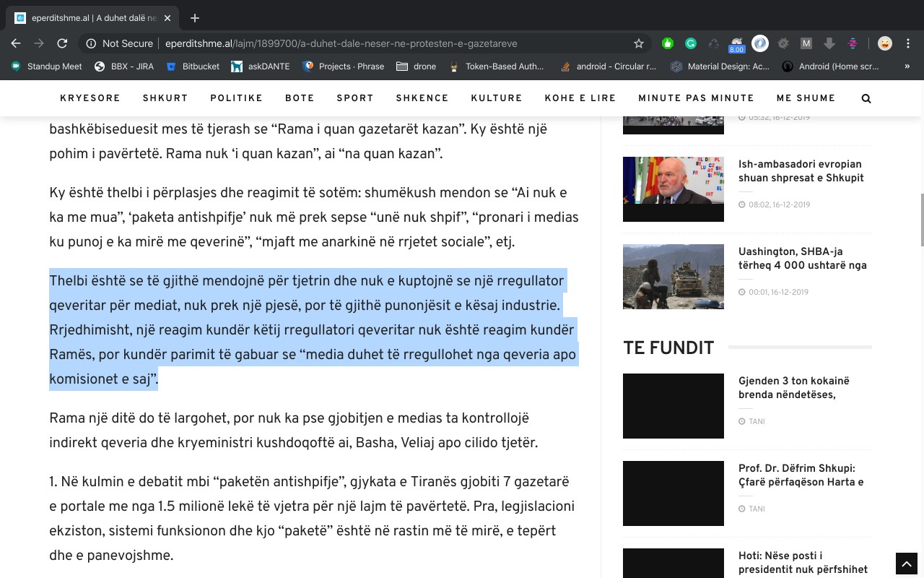The width and height of the screenshot is (924, 578).
Task: Open the Bitbucket bookmark
Action: click(x=193, y=66)
